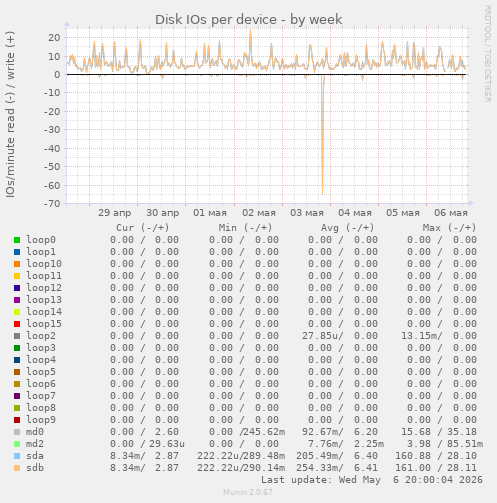Click the sdb peach legend swatch
This screenshot has width=497, height=503.
pos(17,468)
